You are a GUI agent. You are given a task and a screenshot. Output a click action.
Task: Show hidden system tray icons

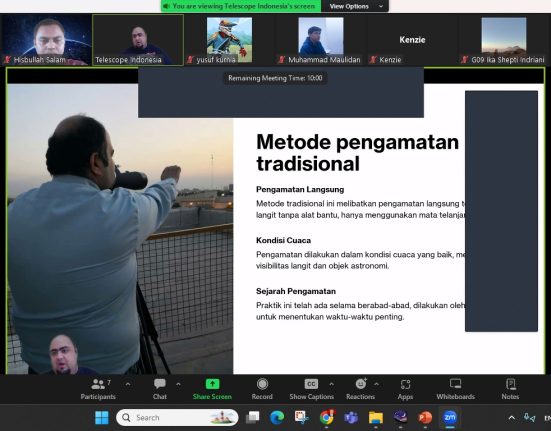click(512, 418)
